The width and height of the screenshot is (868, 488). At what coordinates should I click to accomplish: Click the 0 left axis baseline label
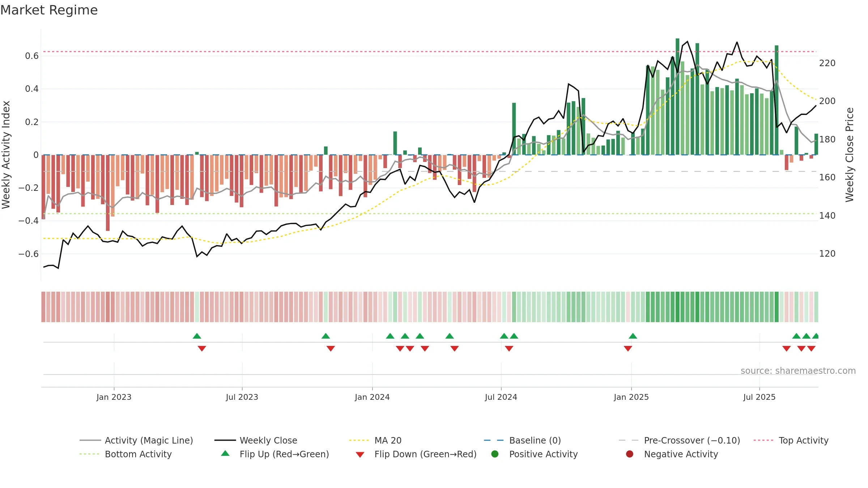pos(36,155)
